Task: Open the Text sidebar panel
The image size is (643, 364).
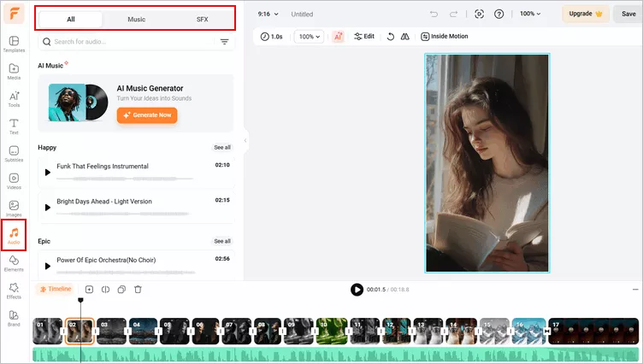Action: pyautogui.click(x=14, y=126)
